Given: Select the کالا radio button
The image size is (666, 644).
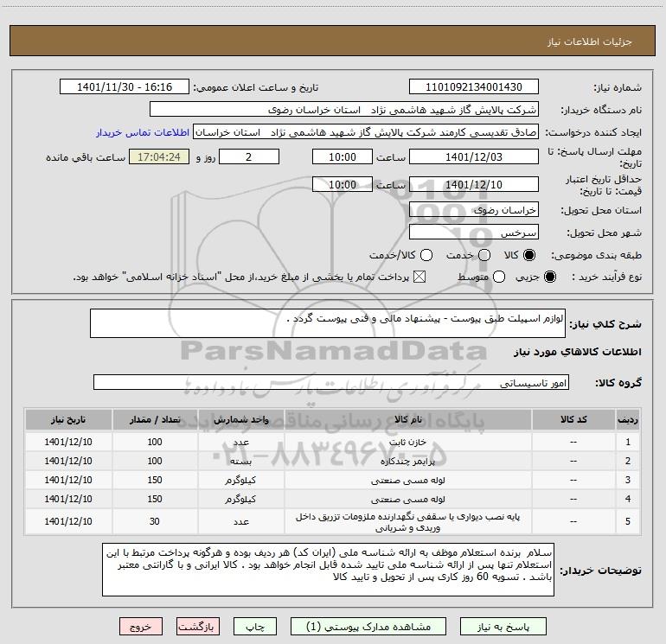Looking at the screenshot, I should 529,255.
